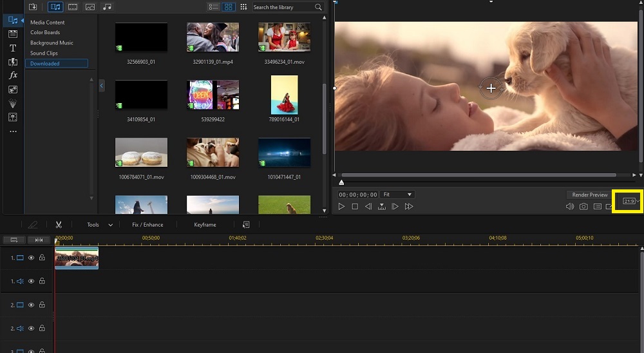Open the Fit zoom dropdown

(397, 195)
